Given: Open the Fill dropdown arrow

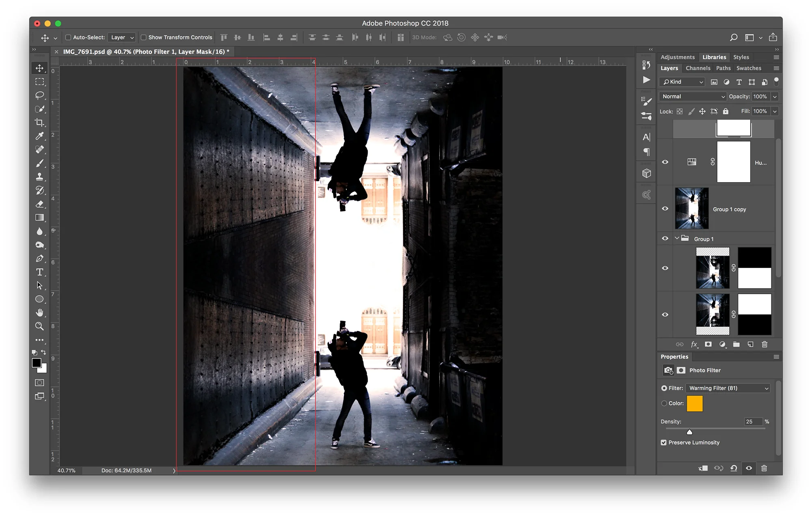Looking at the screenshot, I should point(775,111).
